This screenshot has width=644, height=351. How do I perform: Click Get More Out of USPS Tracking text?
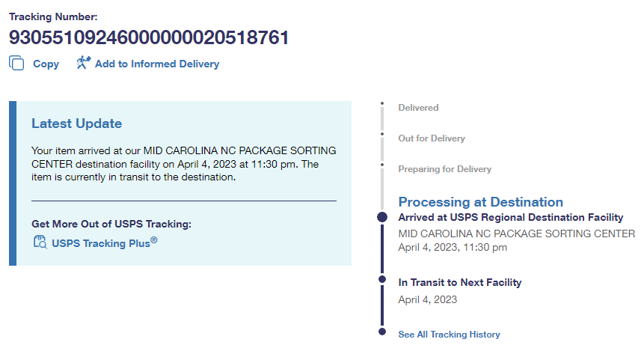tap(111, 224)
